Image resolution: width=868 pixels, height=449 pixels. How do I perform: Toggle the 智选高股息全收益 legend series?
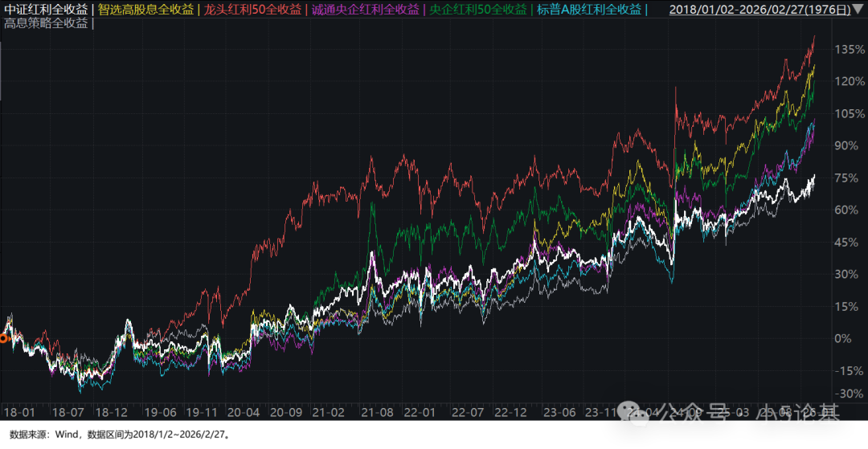click(146, 10)
